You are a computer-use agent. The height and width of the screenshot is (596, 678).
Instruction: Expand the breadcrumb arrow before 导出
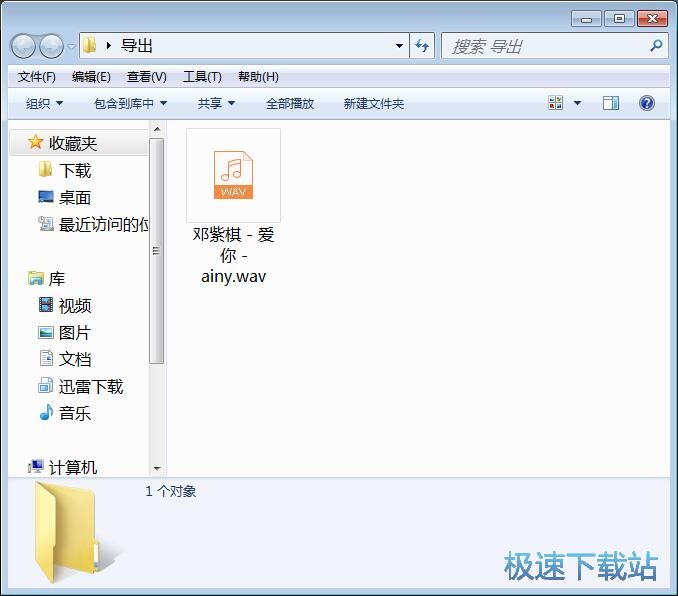[x=109, y=45]
